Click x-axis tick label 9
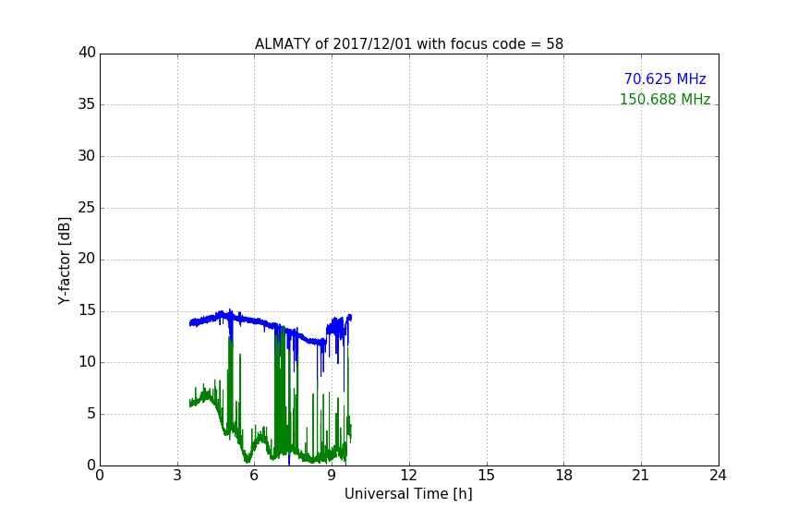The image size is (798, 532). coord(332,476)
